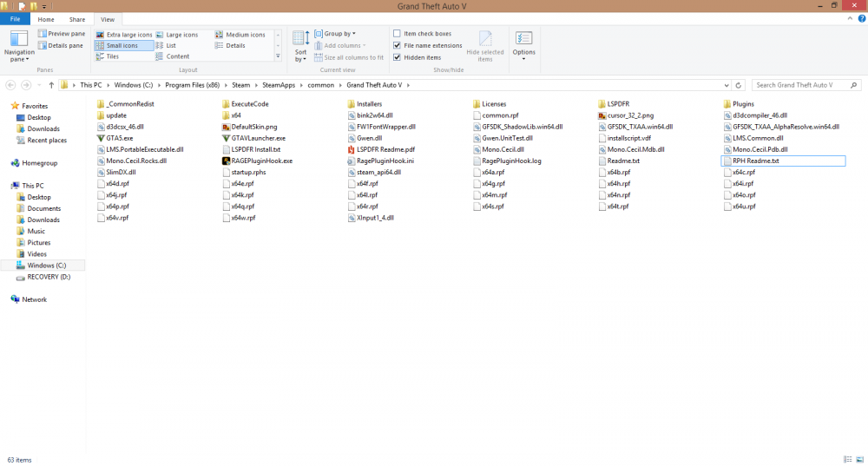
Task: Select the steam_api64.dll file icon
Action: click(x=351, y=172)
